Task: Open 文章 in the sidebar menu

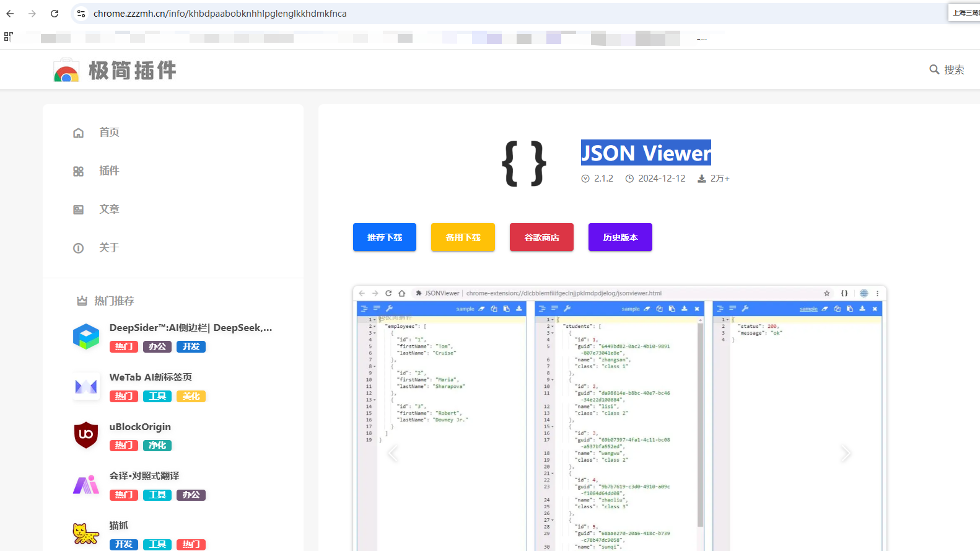Action: (x=109, y=209)
